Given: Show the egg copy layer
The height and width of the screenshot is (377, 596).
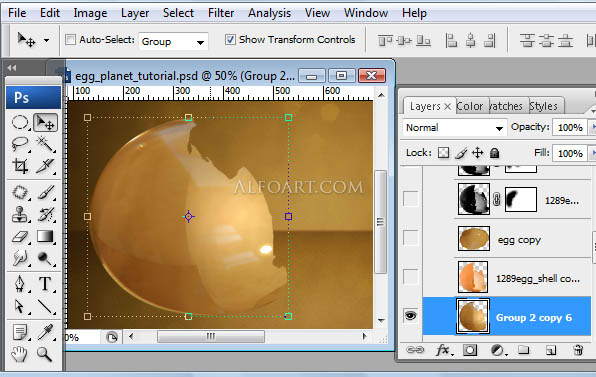Looking at the screenshot, I should 411,238.
